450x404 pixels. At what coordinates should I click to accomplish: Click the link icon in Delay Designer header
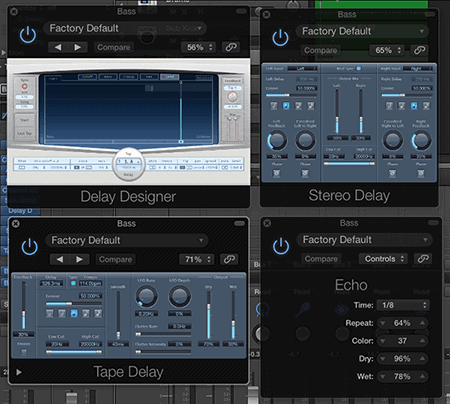[231, 47]
